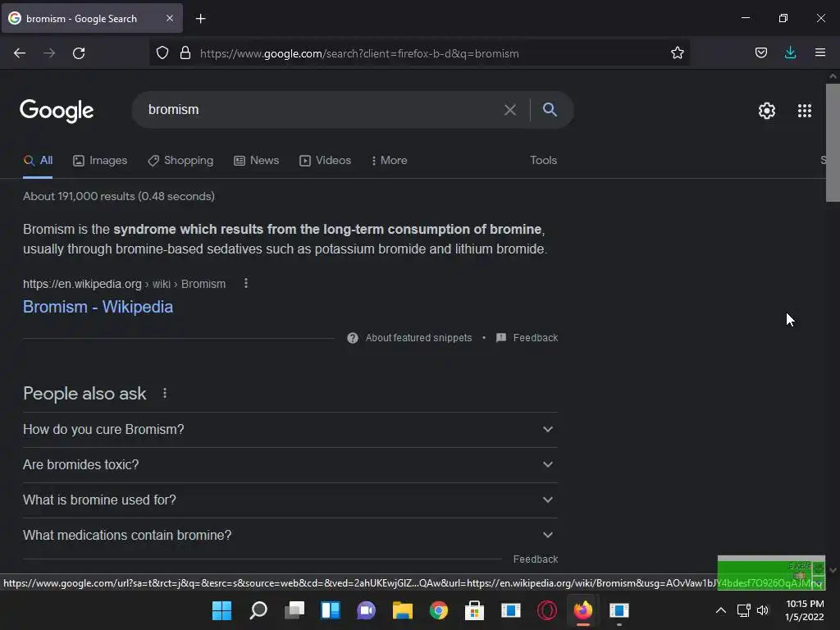Open the Firefox downloads arrow
This screenshot has width=840, height=630.
pos(790,52)
